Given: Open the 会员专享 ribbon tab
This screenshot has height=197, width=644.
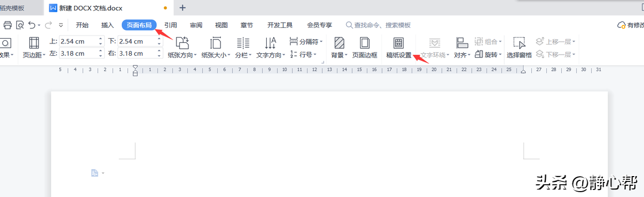Looking at the screenshot, I should click(x=319, y=25).
